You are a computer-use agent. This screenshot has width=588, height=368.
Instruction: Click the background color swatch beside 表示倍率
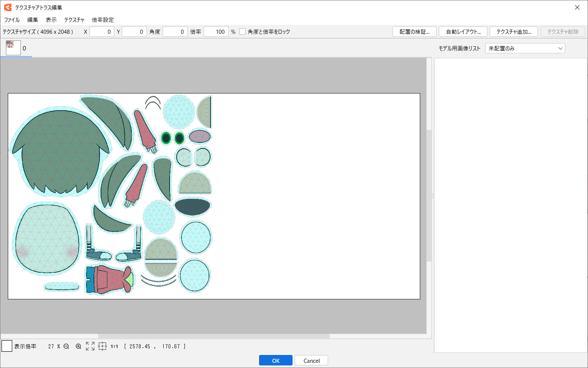click(x=7, y=346)
